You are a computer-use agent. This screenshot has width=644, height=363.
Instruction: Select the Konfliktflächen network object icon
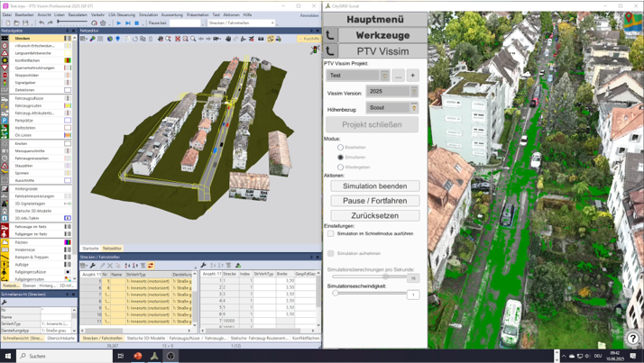point(5,60)
